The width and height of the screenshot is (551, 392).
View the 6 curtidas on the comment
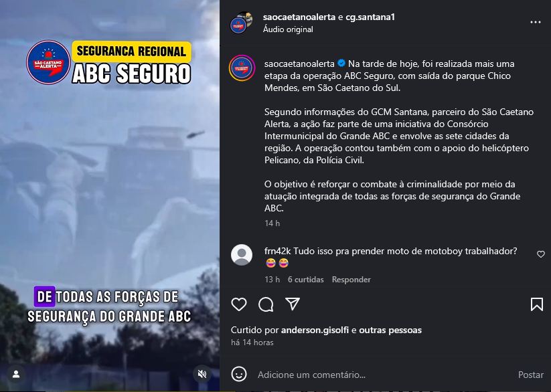[x=306, y=280]
